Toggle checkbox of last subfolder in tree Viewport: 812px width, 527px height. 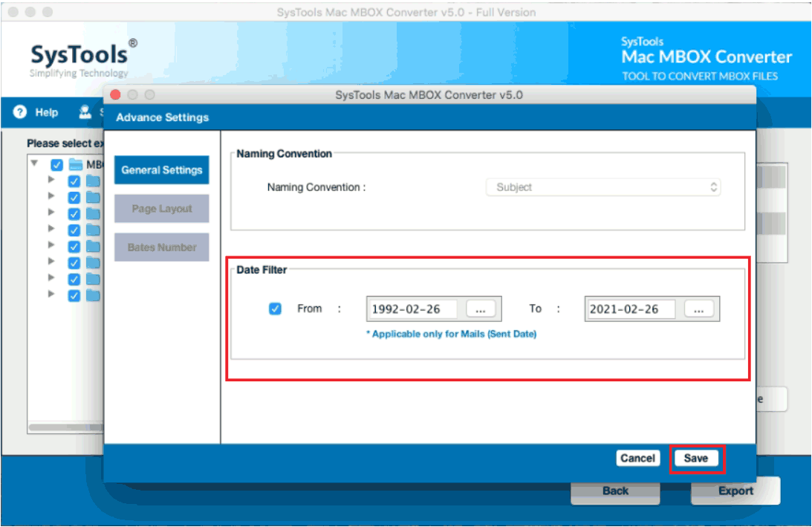click(74, 295)
